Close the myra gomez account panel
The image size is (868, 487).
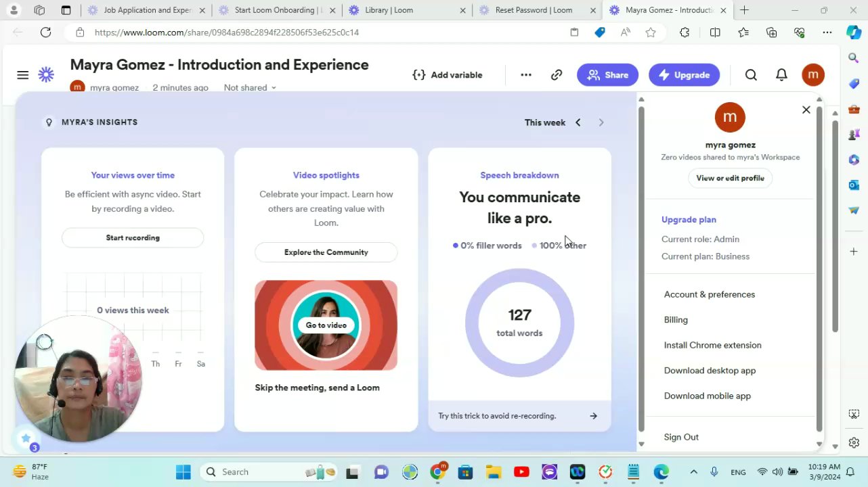pos(806,110)
